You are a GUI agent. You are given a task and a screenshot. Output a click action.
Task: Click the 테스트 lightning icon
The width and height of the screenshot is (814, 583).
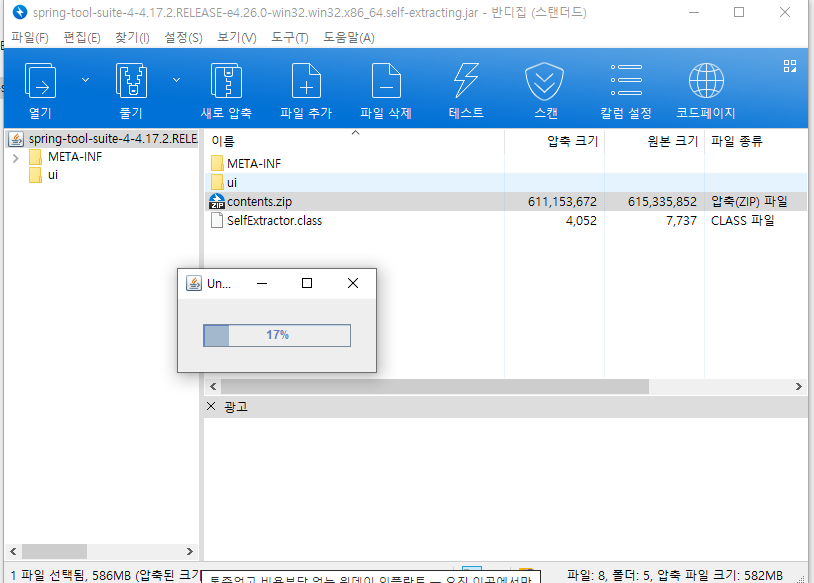pyautogui.click(x=466, y=81)
